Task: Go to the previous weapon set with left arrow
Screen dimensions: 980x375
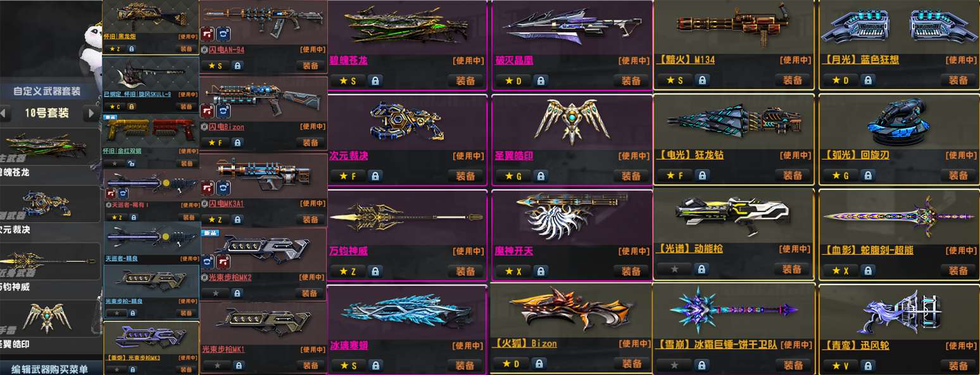Action: point(6,114)
